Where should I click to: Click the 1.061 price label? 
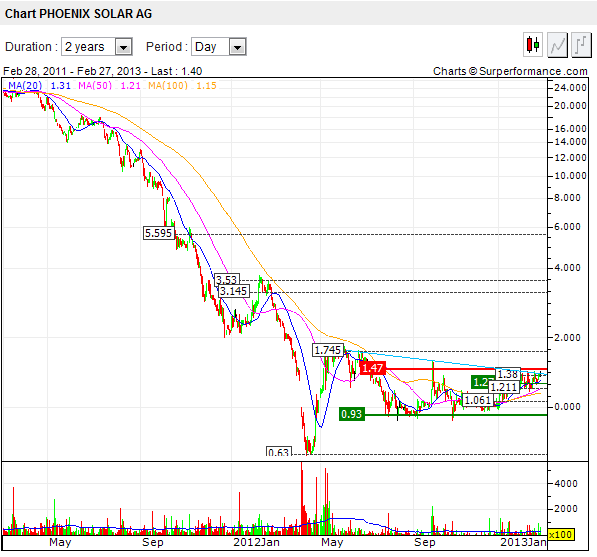click(478, 400)
